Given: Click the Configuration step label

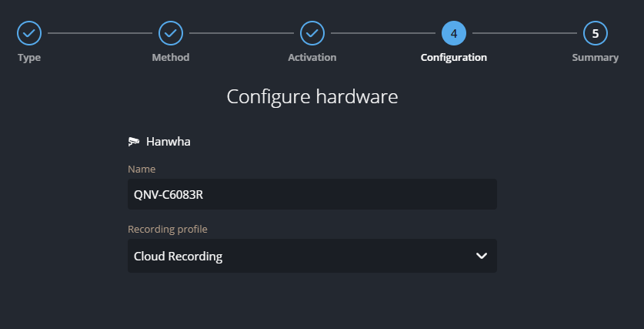Looking at the screenshot, I should coord(453,58).
